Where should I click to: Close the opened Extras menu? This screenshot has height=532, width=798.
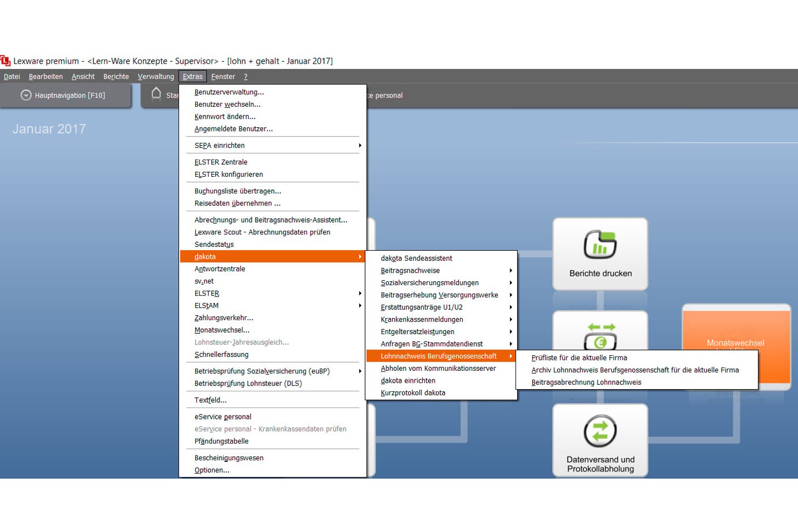[192, 77]
